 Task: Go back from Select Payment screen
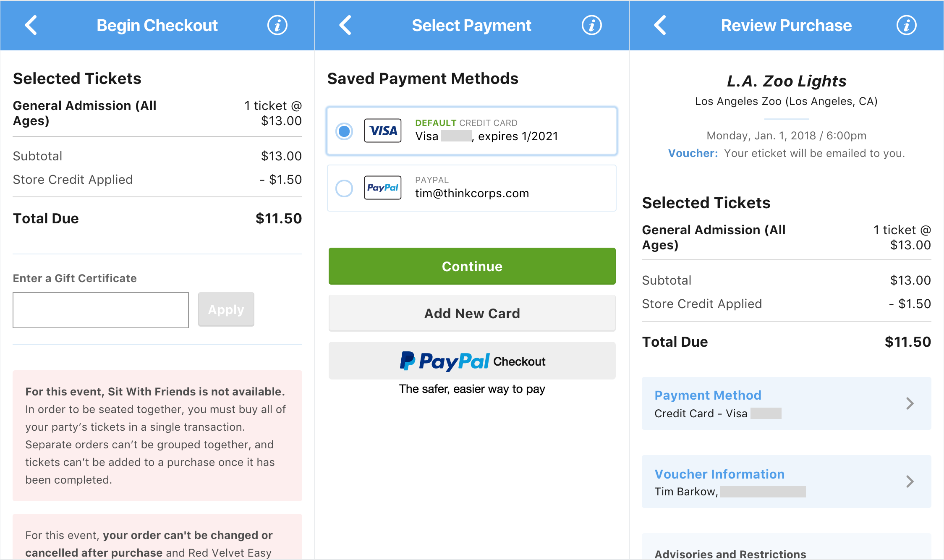(345, 25)
